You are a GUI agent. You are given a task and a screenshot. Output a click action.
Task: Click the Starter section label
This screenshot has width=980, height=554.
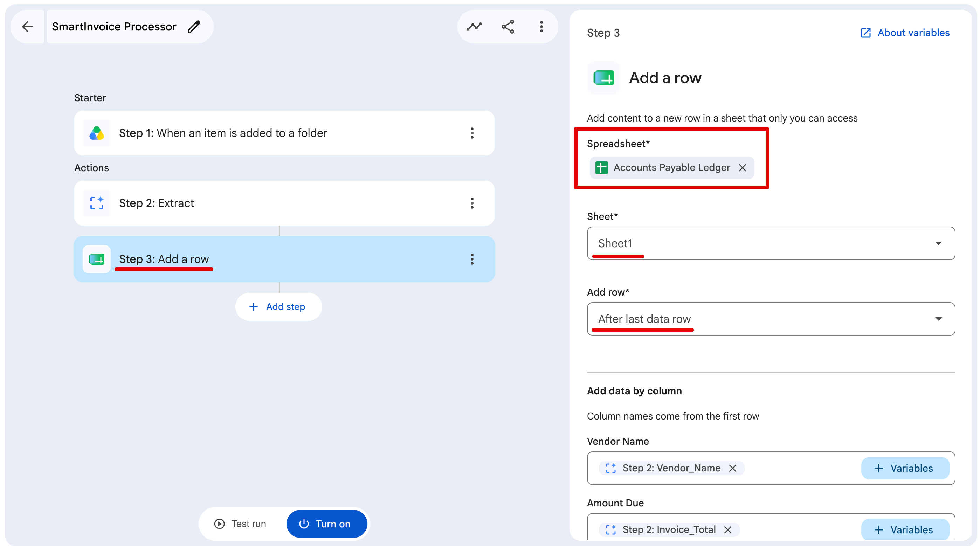point(90,98)
